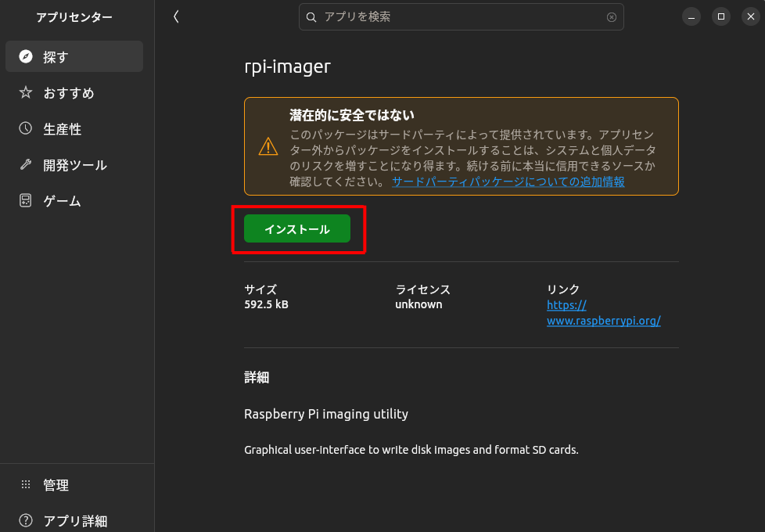Click the maximize window button
Image resolution: width=765 pixels, height=532 pixels.
click(720, 16)
